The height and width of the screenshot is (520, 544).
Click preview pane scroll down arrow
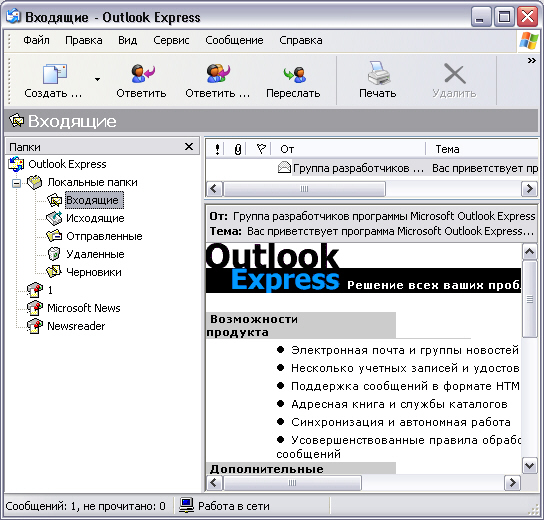pyautogui.click(x=529, y=466)
